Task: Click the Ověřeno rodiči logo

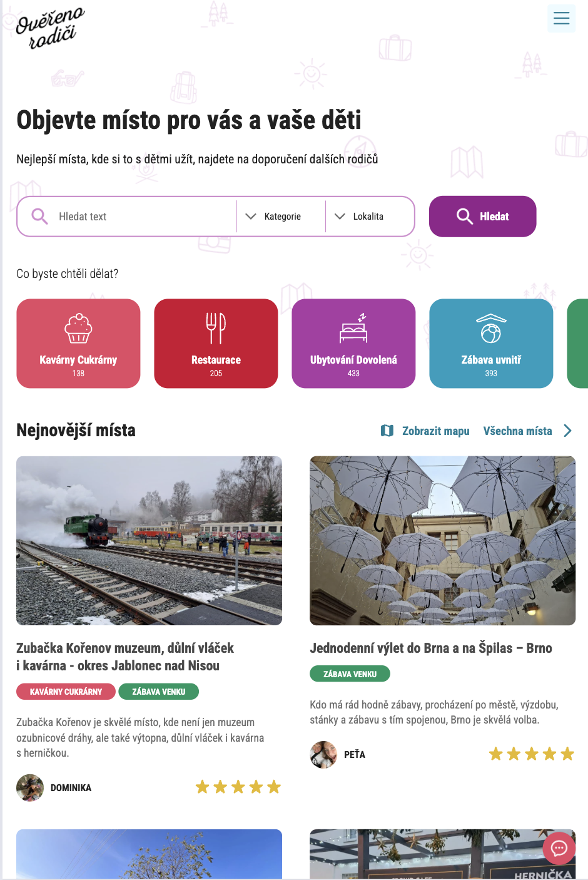Action: [49, 28]
